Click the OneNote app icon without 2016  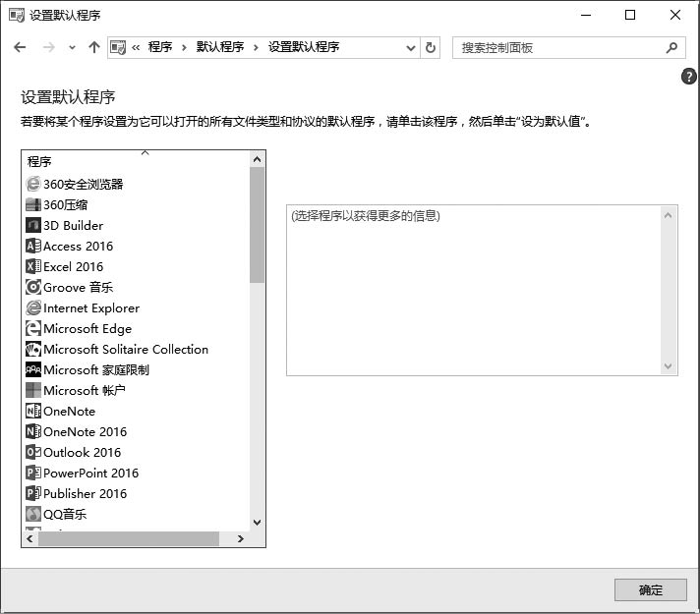[x=33, y=411]
